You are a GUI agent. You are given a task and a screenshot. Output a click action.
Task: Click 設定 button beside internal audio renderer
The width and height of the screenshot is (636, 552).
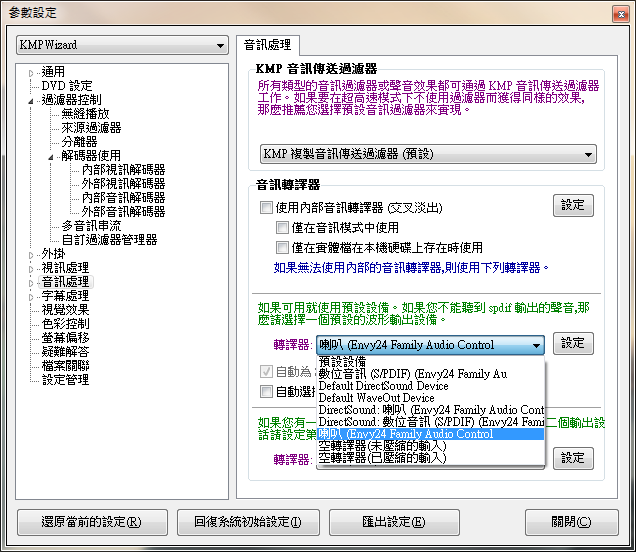tap(573, 206)
